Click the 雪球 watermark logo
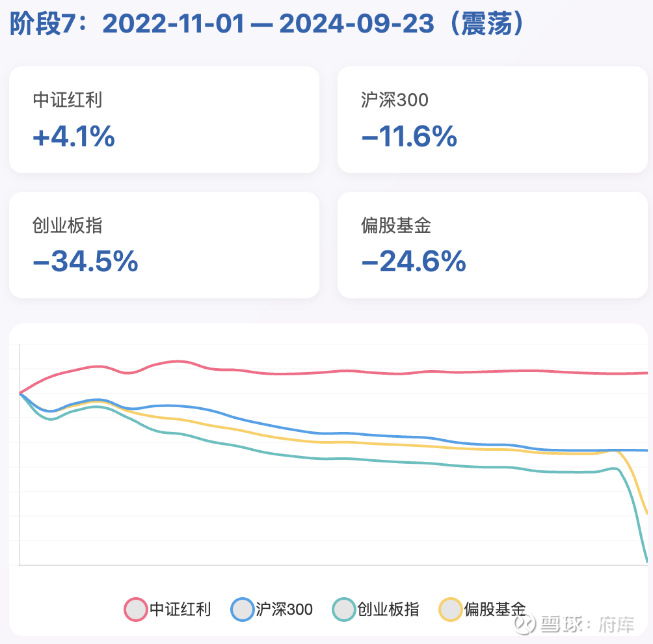Screen dimensions: 653x644 (x=525, y=624)
